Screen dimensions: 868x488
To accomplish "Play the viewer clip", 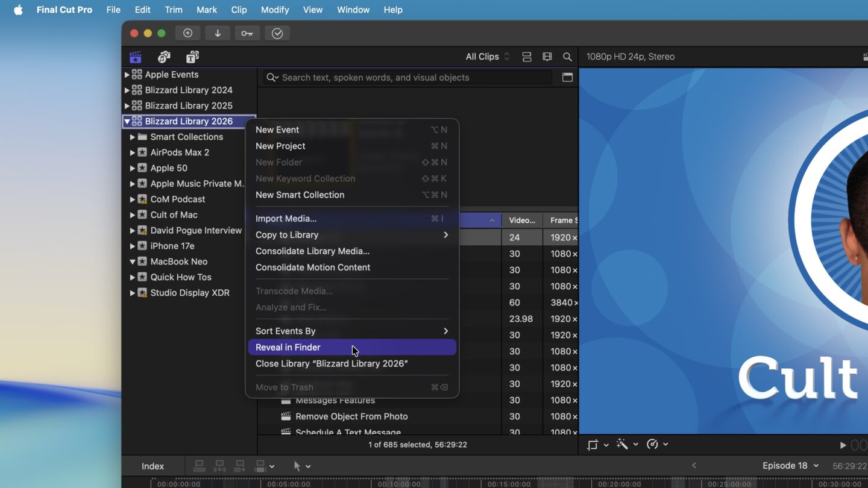I will click(x=843, y=445).
